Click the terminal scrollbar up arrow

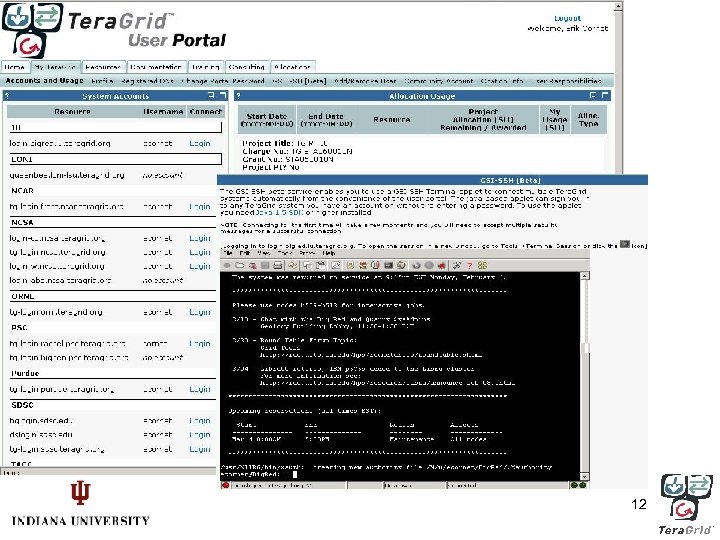585,276
